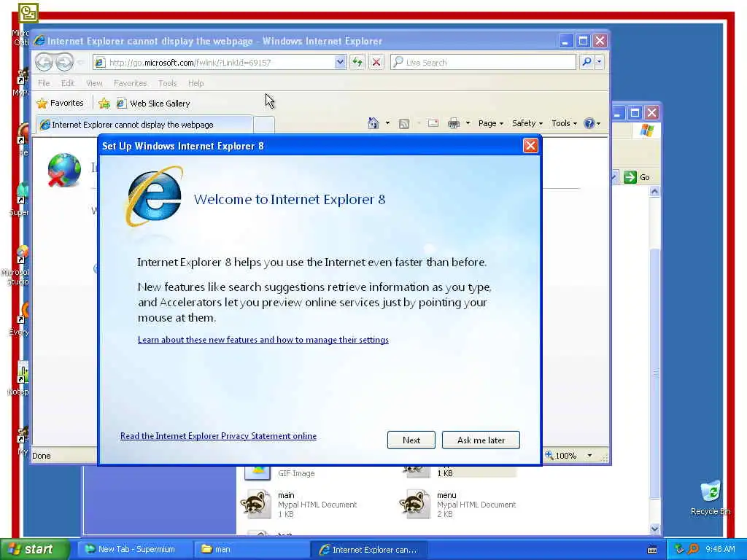Select the 'menu' Mypal HTML Document file
747x560 pixels.
pyautogui.click(x=458, y=505)
